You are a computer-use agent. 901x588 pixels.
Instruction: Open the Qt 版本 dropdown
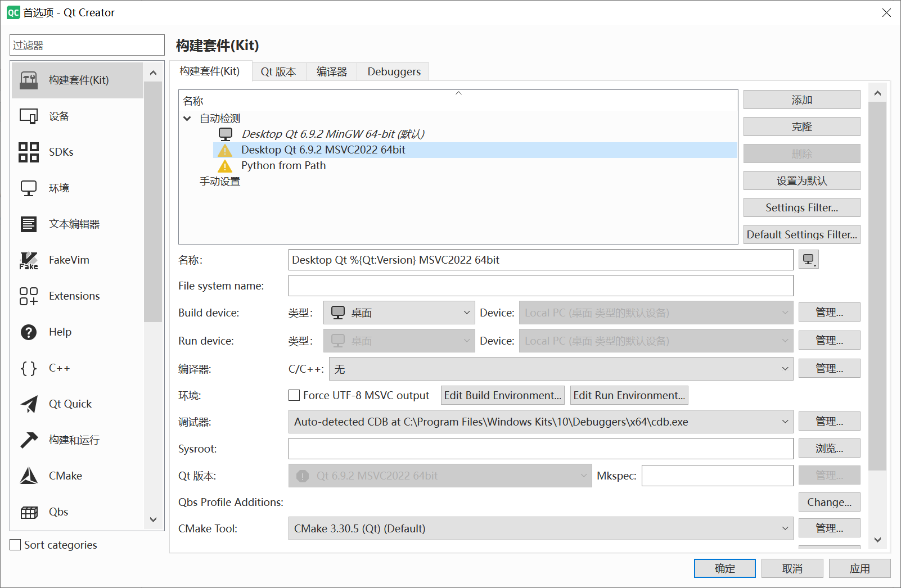[440, 476]
